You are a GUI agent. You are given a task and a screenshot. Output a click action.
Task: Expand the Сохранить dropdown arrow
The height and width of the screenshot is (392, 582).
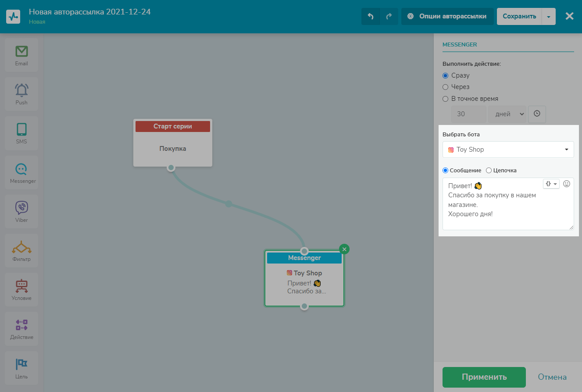(x=549, y=16)
